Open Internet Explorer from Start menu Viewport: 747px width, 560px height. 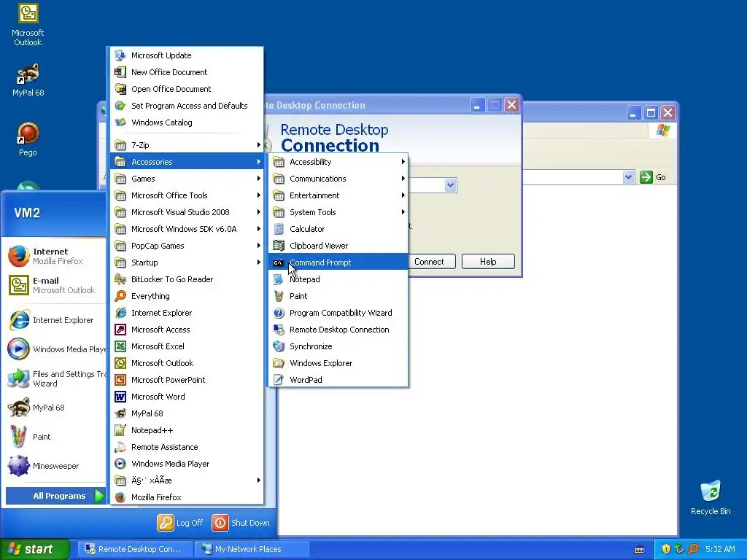tap(55, 320)
